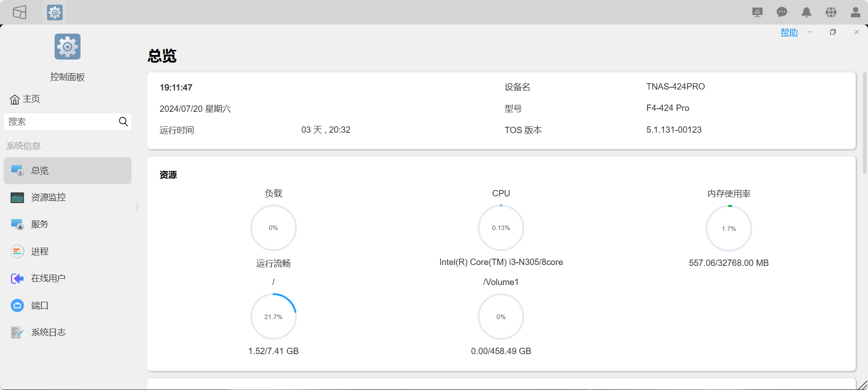Click the date 2024/07/20 星期六
The width and height of the screenshot is (868, 390).
[x=195, y=109]
